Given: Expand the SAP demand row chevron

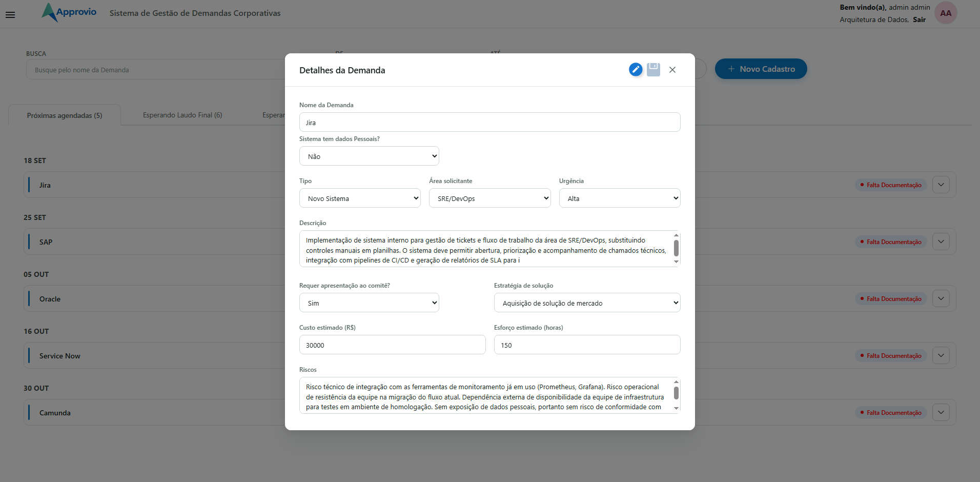Looking at the screenshot, I should (x=941, y=242).
